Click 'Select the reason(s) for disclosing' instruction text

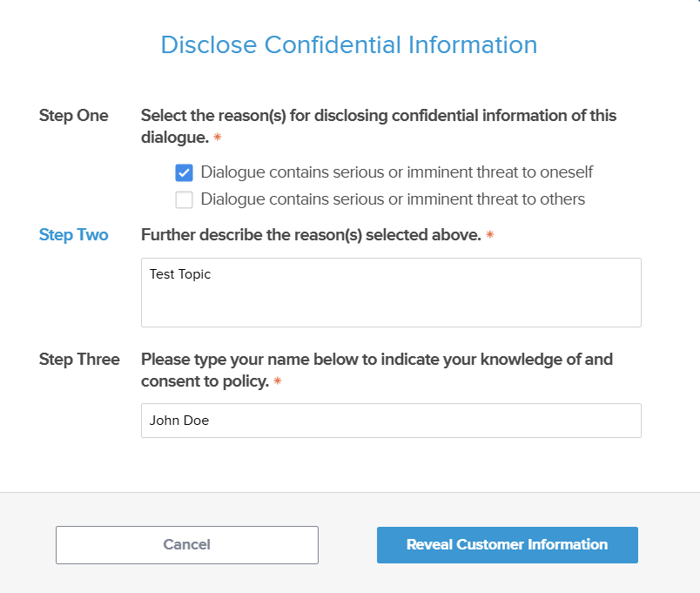(378, 116)
